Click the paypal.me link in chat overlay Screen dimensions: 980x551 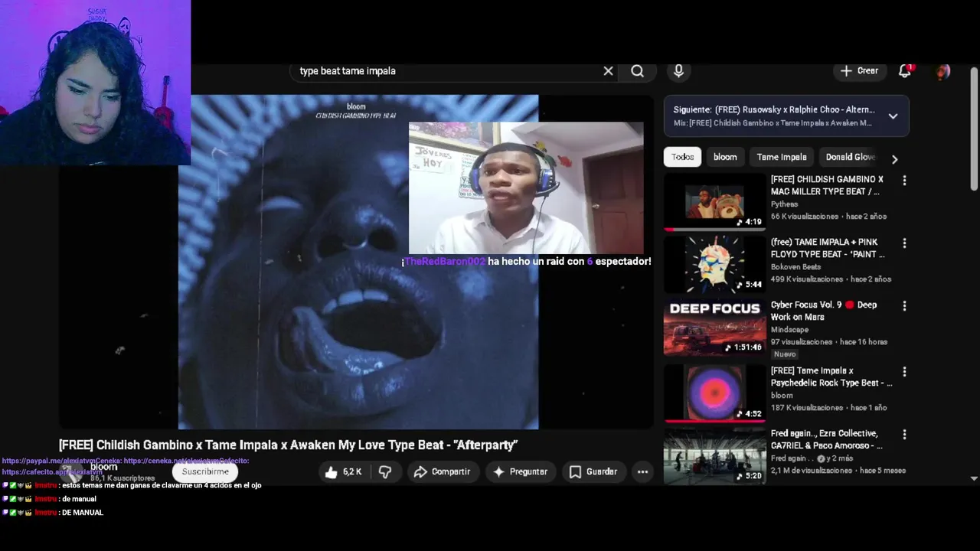coord(62,461)
